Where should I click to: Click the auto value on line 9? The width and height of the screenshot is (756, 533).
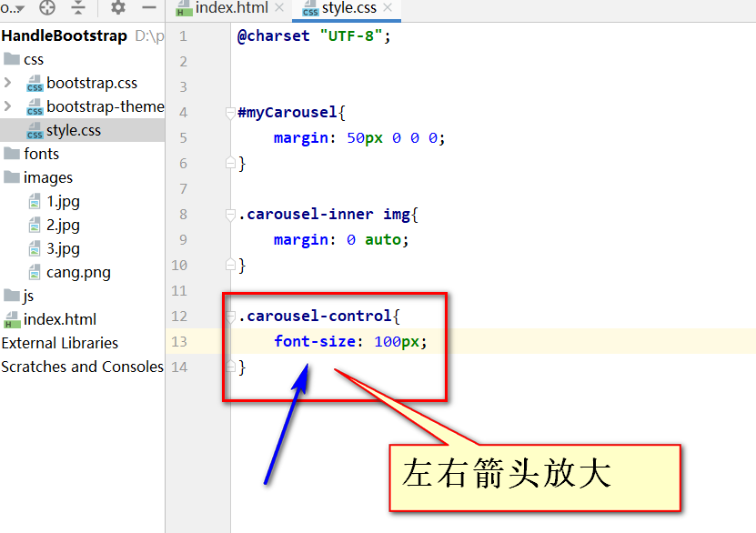pos(383,240)
